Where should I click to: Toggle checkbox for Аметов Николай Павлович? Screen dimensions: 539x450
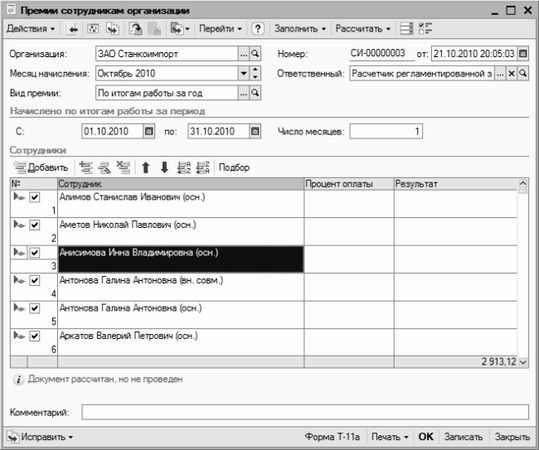click(x=34, y=225)
